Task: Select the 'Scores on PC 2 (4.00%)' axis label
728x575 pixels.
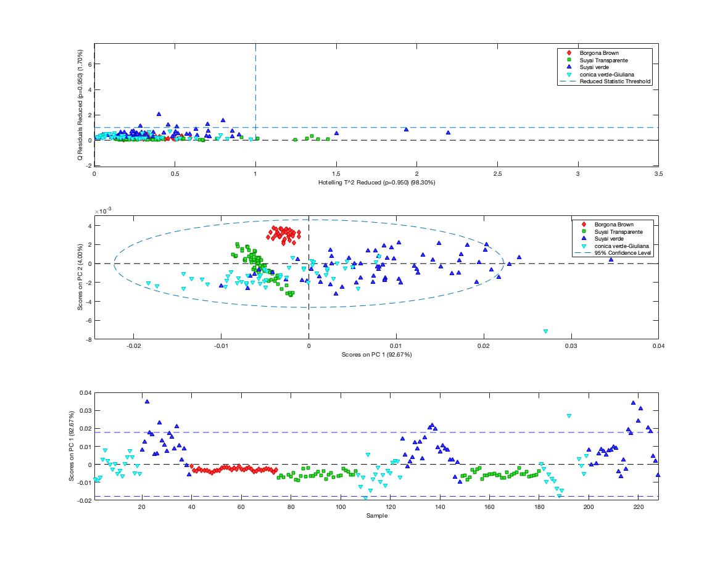Action: point(80,277)
